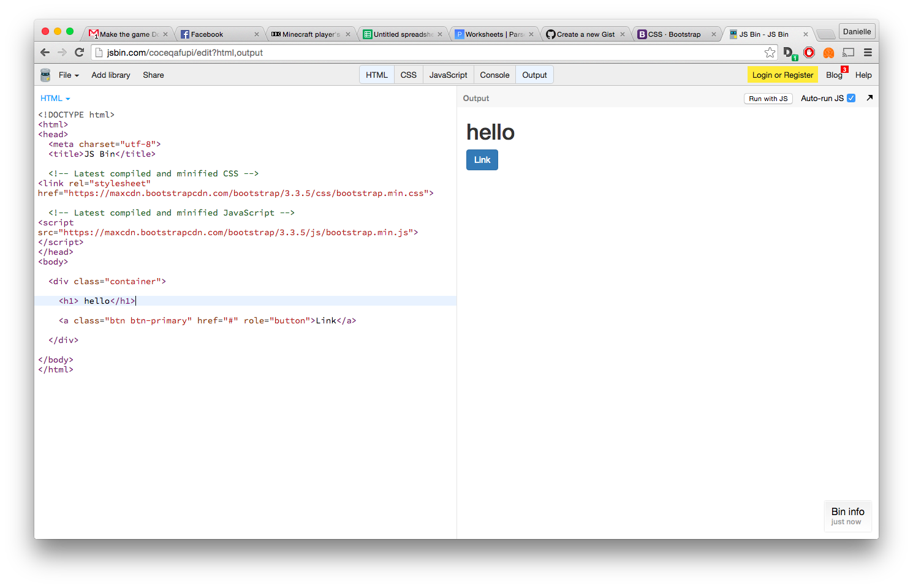Open the Chrome hamburger menu
Viewport: 913px width, 588px height.
(868, 53)
